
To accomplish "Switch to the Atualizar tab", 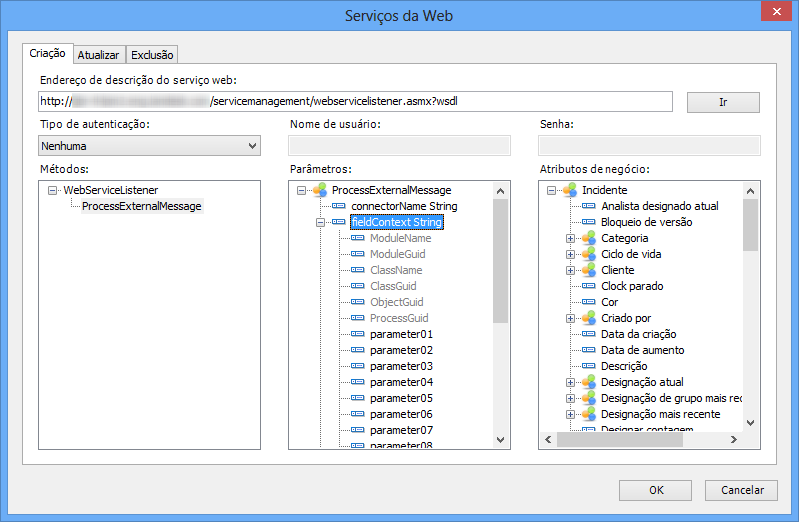I will coord(98,55).
